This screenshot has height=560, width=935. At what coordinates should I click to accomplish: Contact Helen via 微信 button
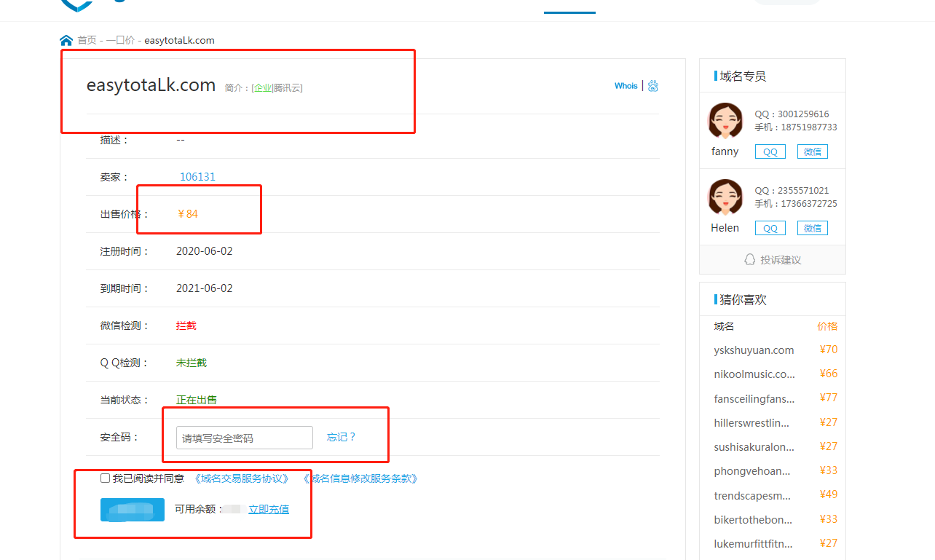(x=812, y=228)
